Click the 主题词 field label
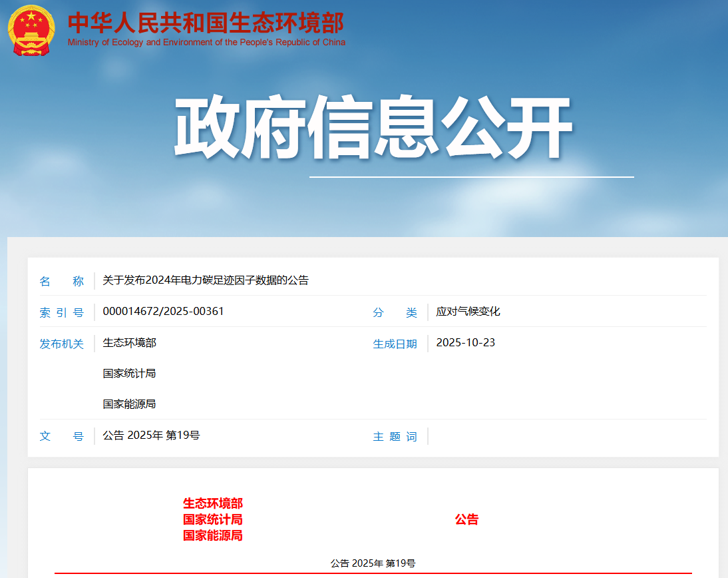Screen dimensions: 728x578 [395, 437]
